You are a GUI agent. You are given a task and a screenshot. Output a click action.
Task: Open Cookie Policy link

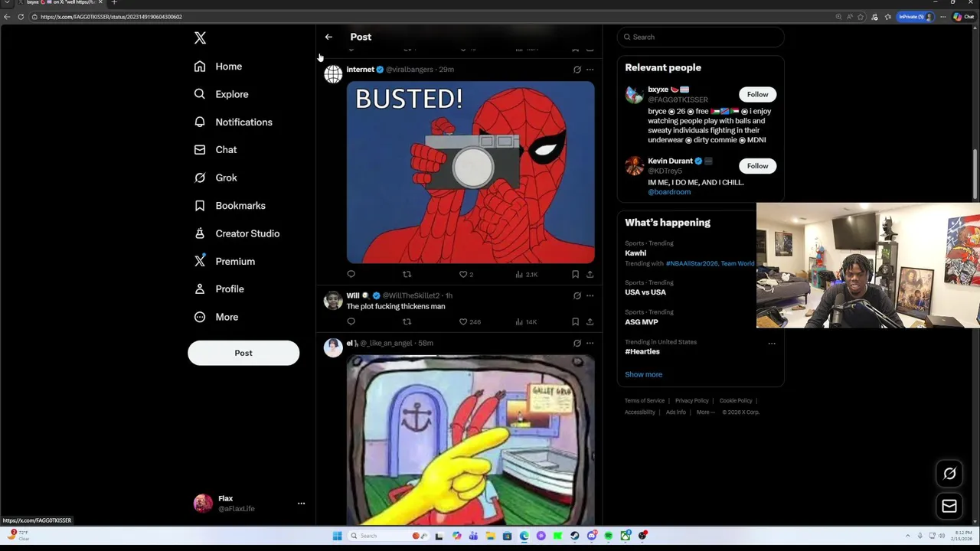tap(735, 401)
